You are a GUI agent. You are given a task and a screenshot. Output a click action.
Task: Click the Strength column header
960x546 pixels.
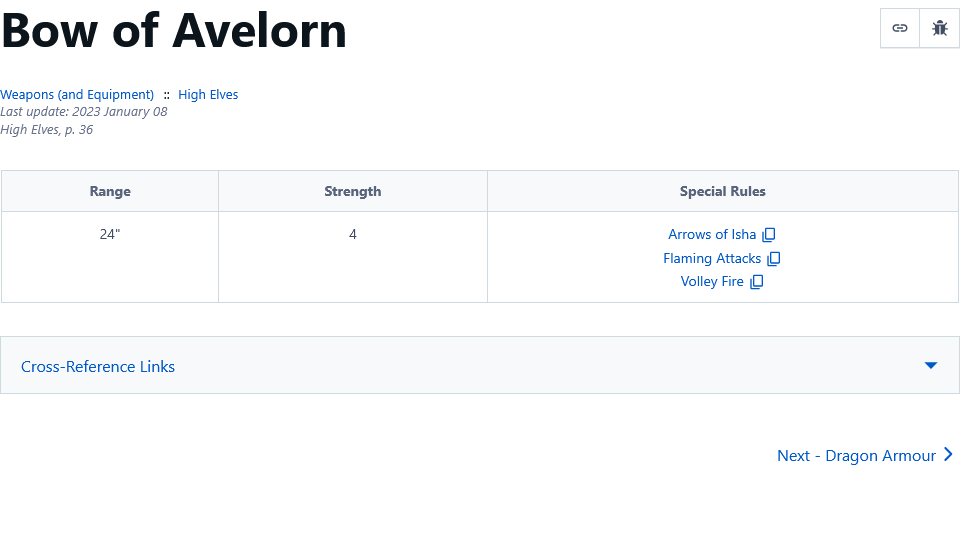click(353, 191)
